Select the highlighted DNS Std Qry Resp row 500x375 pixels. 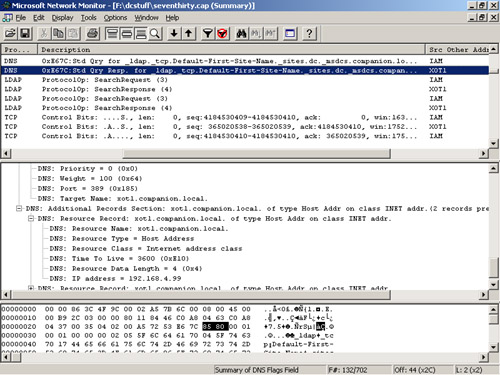(245, 70)
